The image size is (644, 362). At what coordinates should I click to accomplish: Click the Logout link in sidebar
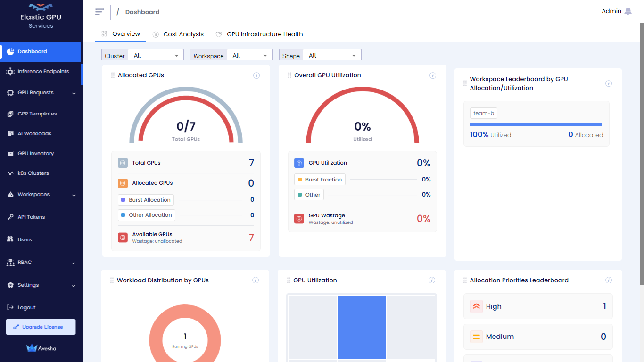coord(26,307)
